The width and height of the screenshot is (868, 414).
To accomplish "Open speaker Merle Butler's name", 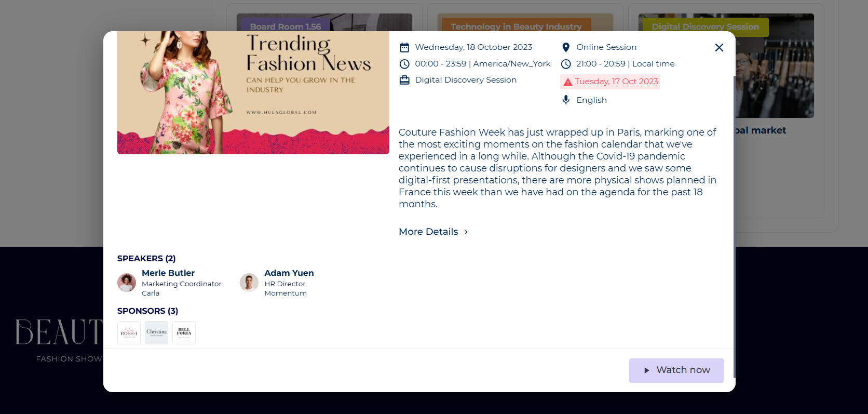I will [168, 273].
